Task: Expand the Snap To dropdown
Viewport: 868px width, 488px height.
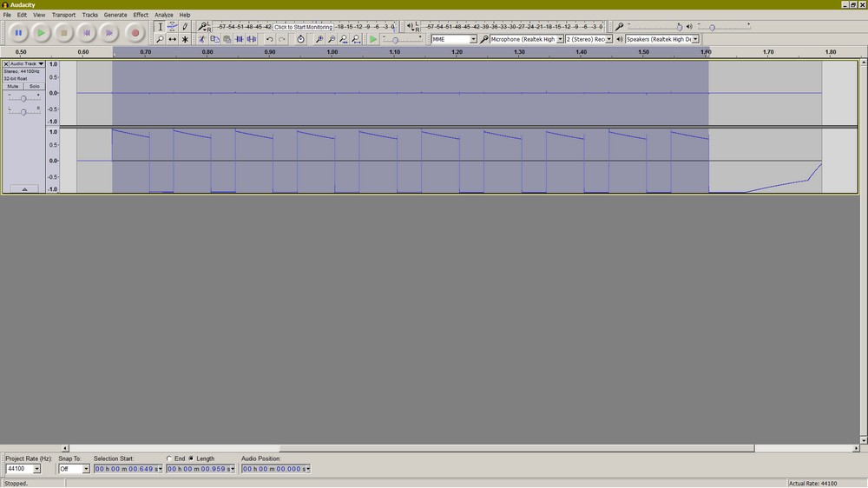Action: click(x=86, y=469)
